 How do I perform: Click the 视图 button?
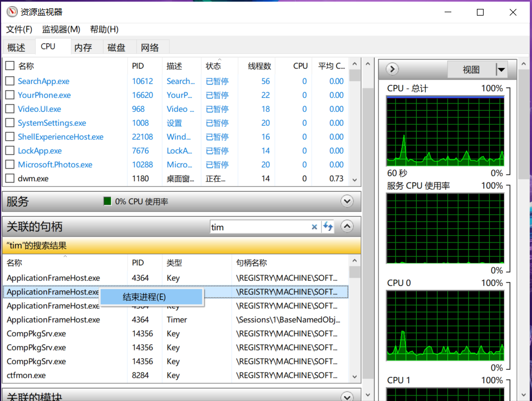point(471,70)
